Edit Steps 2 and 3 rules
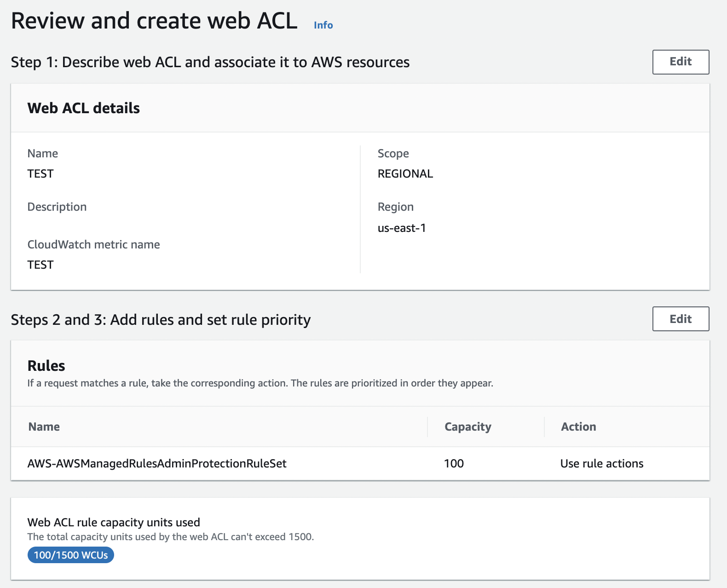The image size is (727, 588). click(x=681, y=319)
